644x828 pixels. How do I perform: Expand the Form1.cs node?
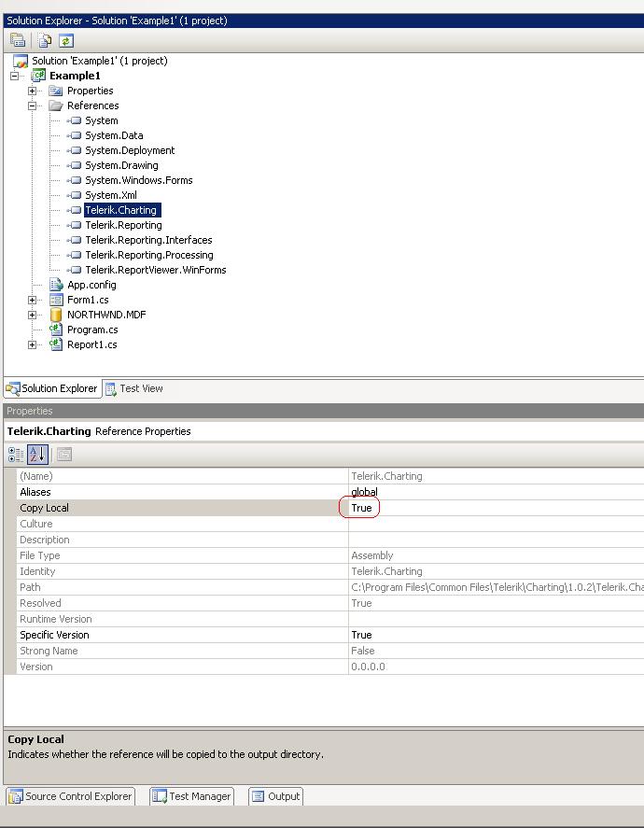(x=32, y=300)
